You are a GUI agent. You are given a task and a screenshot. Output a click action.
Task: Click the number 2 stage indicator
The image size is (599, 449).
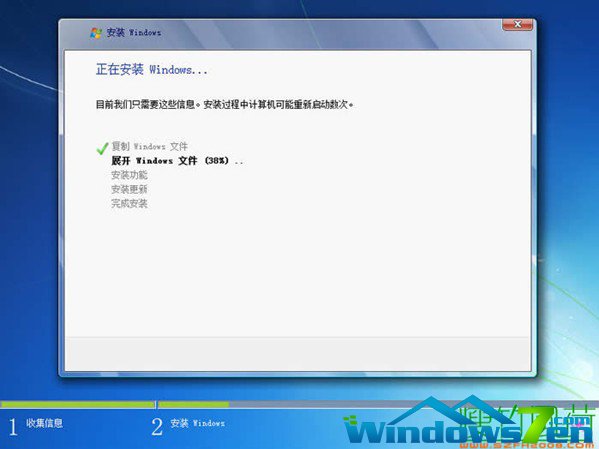(x=157, y=427)
